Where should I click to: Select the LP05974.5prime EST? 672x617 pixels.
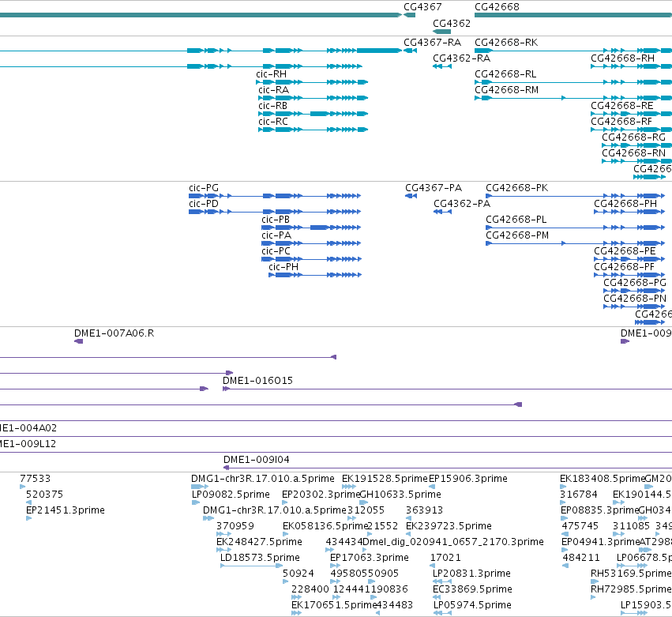[472, 606]
